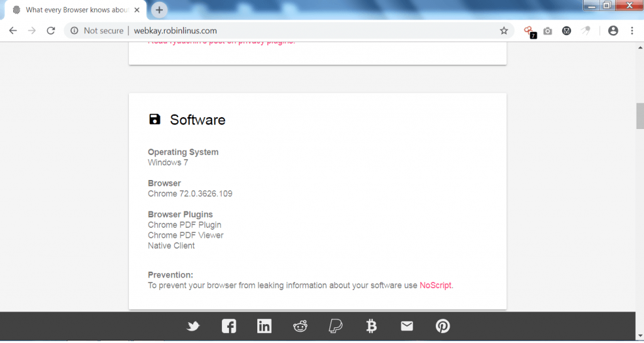The width and height of the screenshot is (644, 343).
Task: Select the 'Windows 7' text
Action: click(168, 162)
